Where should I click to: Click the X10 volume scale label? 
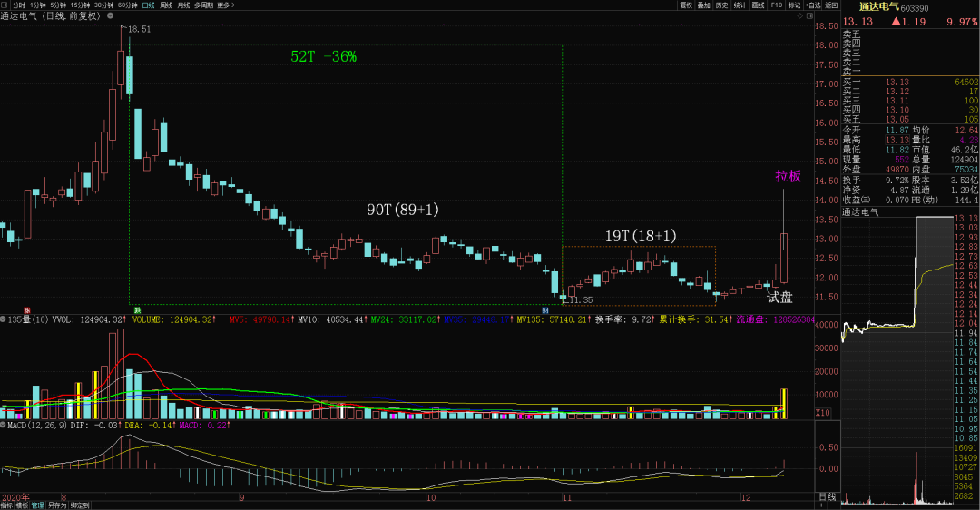pos(822,413)
